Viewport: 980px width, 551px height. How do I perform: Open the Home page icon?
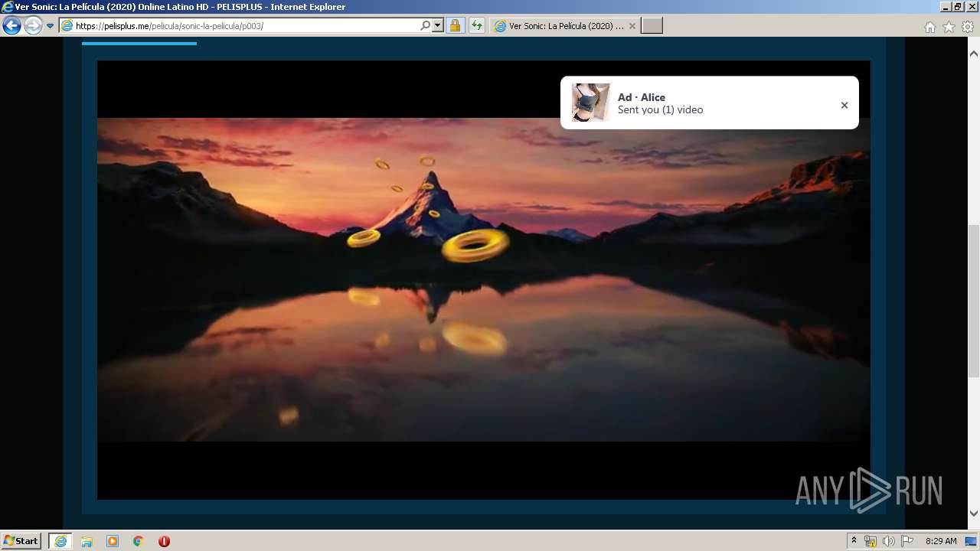click(x=929, y=27)
